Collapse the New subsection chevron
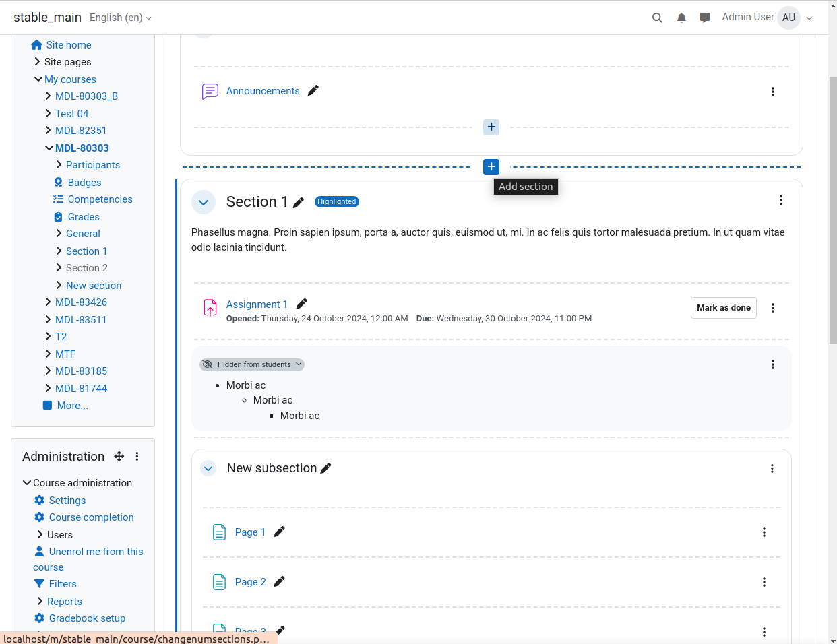 tap(208, 468)
